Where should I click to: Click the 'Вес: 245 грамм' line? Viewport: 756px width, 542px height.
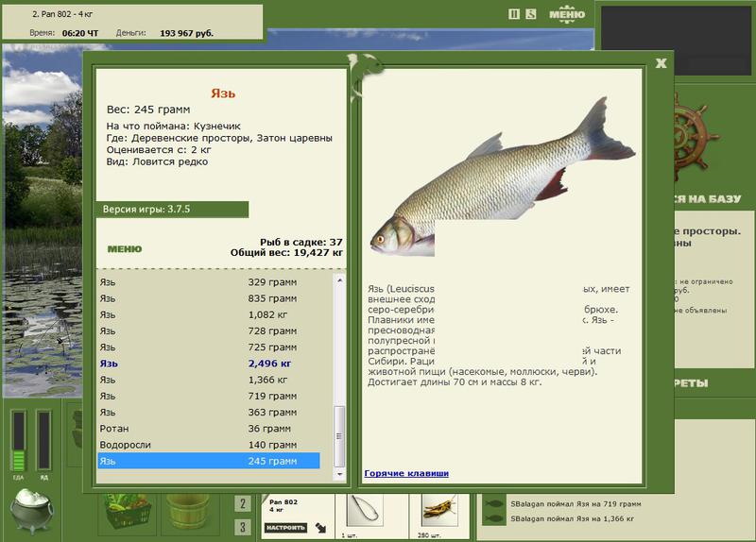tap(148, 110)
